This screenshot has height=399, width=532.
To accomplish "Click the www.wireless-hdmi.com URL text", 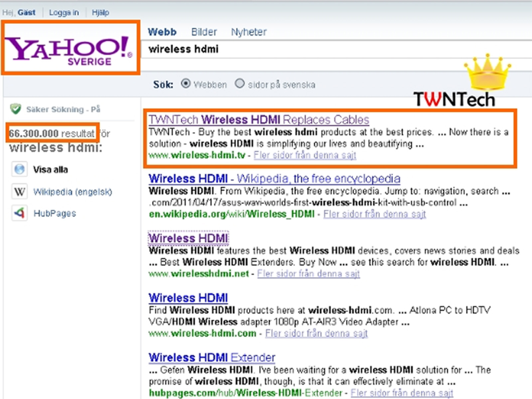I will [x=202, y=333].
